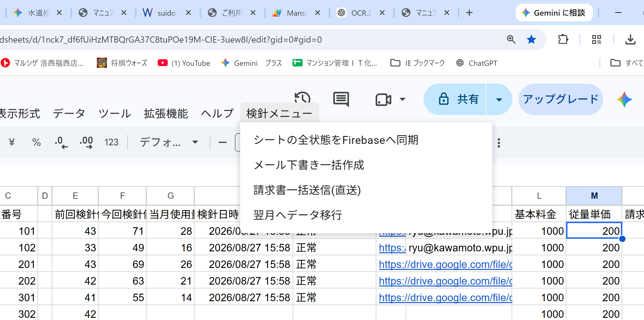Open マンション管理ＩＴ化 bookmark

[335, 63]
